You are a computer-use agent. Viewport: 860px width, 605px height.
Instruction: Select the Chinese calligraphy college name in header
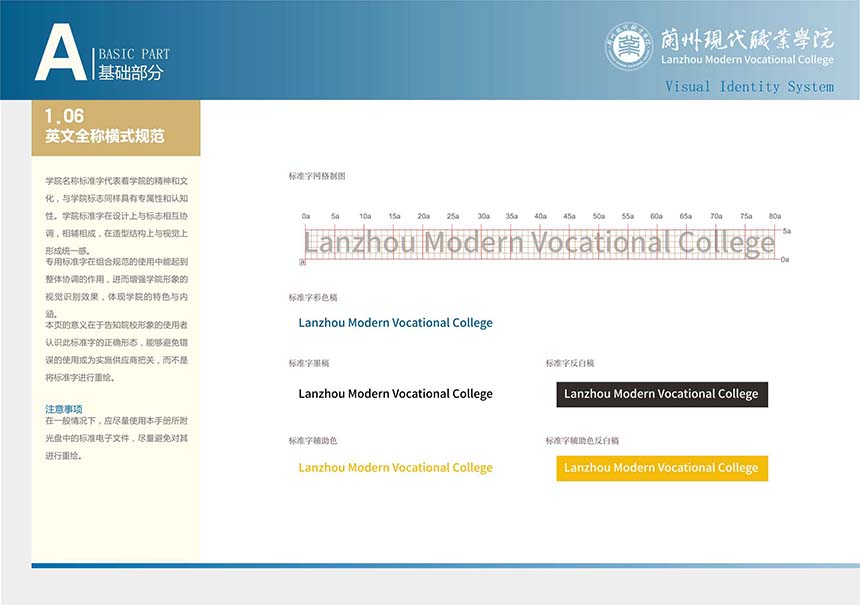tap(747, 37)
